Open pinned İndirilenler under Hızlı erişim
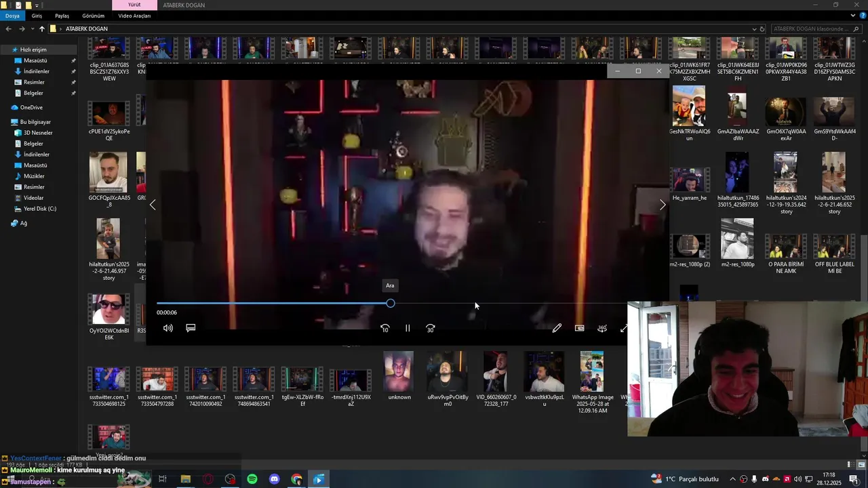The width and height of the screenshot is (868, 488). point(37,71)
